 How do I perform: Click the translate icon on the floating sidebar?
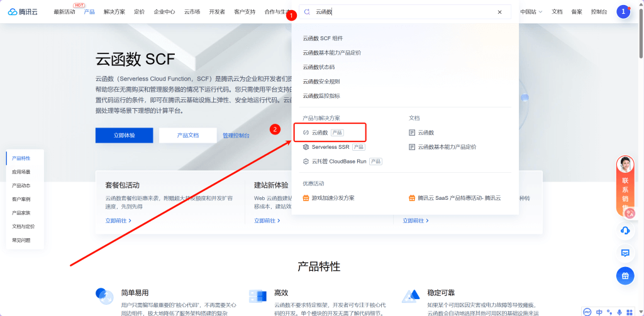click(630, 213)
